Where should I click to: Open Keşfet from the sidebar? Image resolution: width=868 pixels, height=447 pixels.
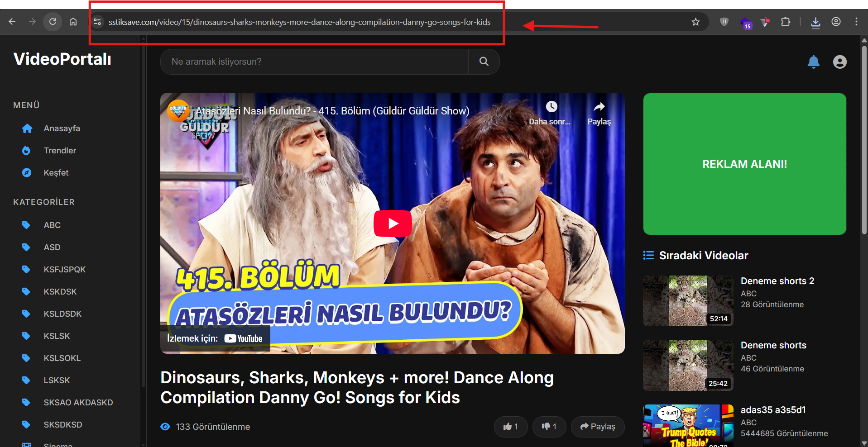tap(56, 173)
